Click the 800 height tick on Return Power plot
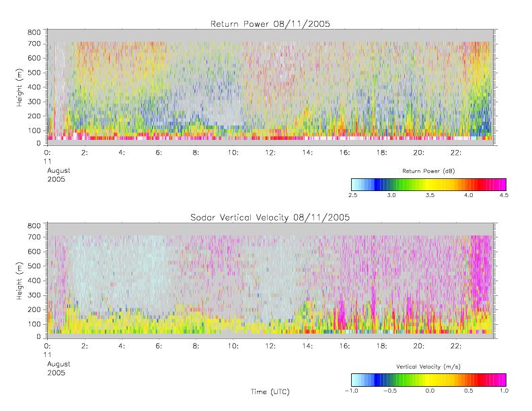532x411 pixels. 34,32
